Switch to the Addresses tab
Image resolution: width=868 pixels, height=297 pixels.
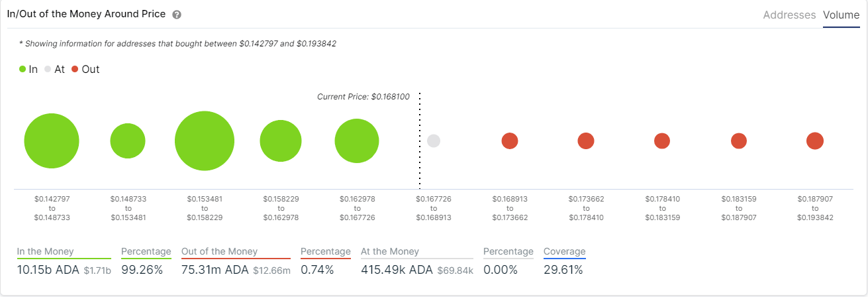[x=789, y=15]
